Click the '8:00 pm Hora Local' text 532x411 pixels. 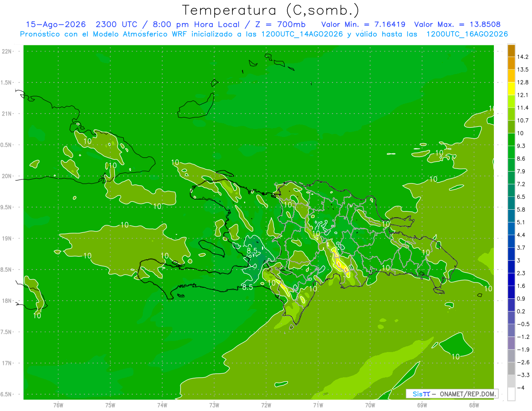click(195, 24)
